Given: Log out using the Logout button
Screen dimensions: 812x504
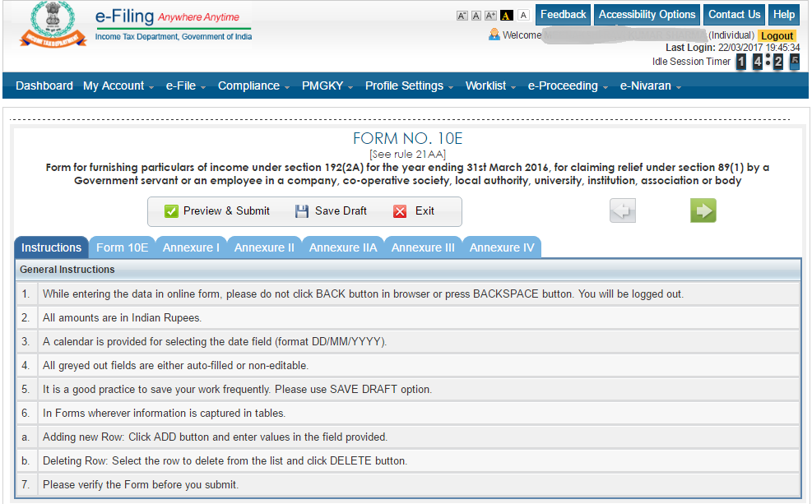Looking at the screenshot, I should pyautogui.click(x=777, y=35).
